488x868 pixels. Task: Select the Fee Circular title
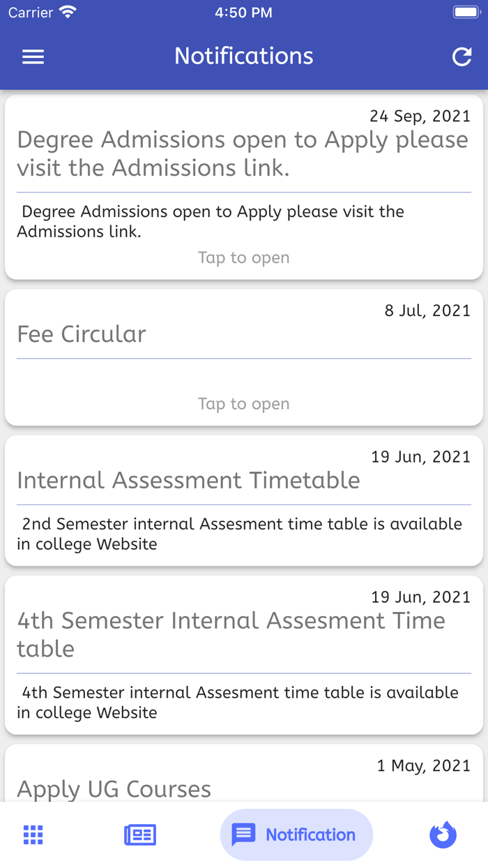pos(81,334)
